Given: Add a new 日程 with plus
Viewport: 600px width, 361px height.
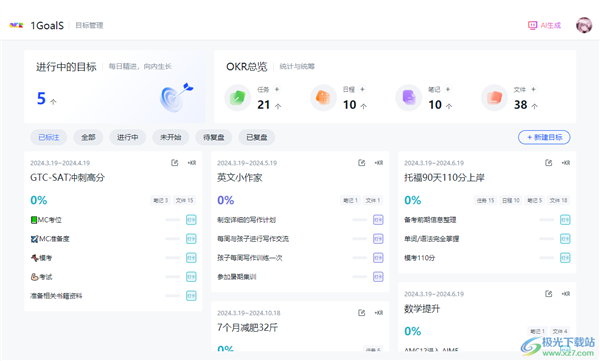Looking at the screenshot, I should 362,89.
